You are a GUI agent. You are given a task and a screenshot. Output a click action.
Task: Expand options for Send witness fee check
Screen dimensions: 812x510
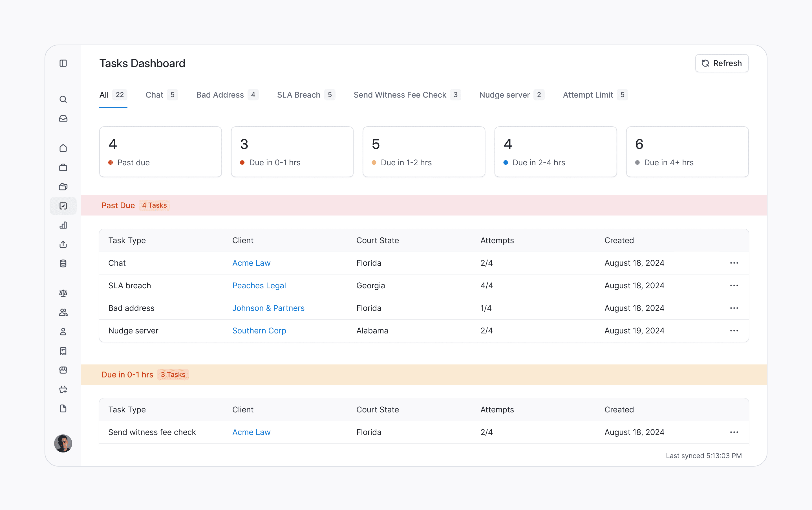tap(734, 432)
